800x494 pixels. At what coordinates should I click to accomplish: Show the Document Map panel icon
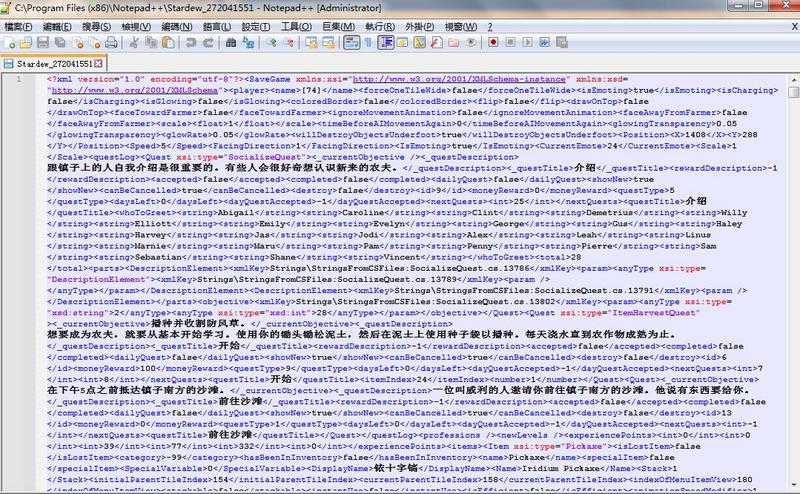(x=419, y=43)
